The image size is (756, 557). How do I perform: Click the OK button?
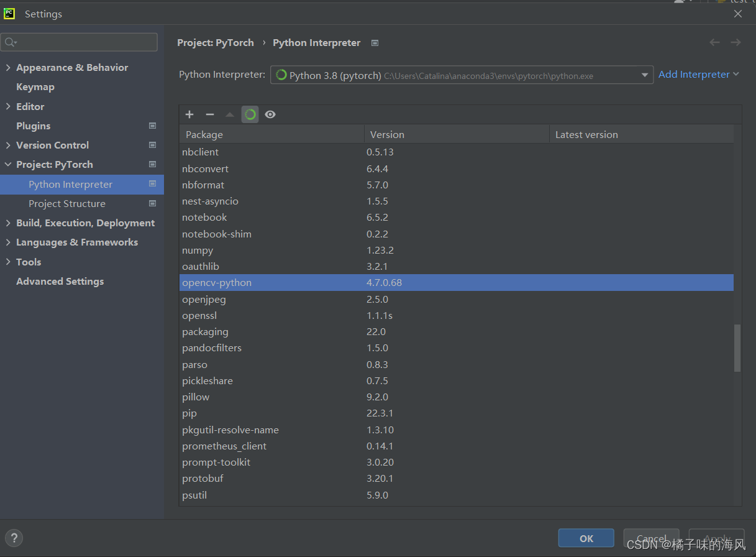point(586,538)
